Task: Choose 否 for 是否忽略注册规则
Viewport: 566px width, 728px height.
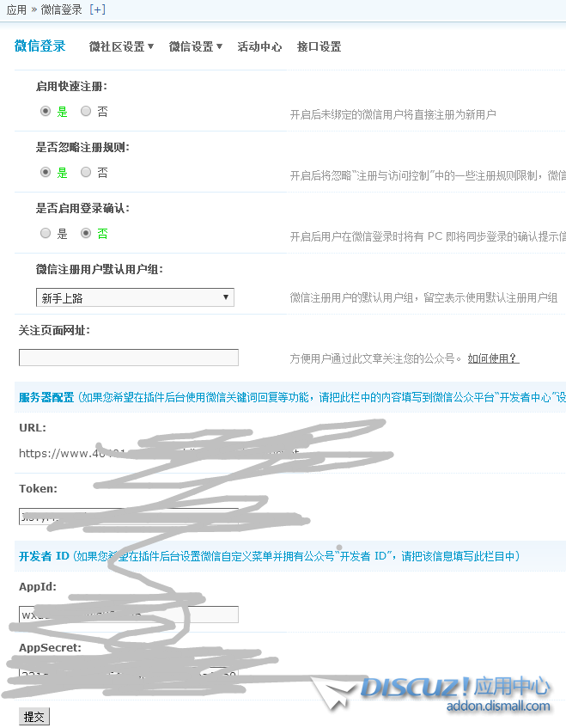Action: pos(86,172)
